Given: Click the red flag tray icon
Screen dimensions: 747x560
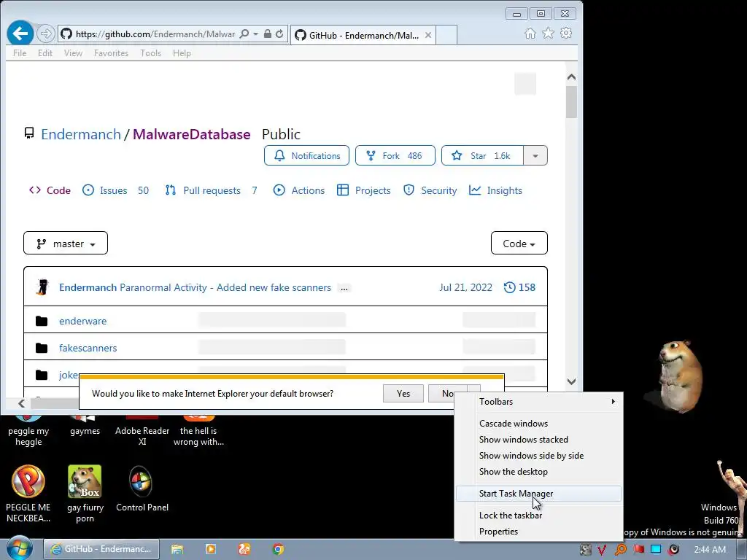Looking at the screenshot, I should [x=638, y=550].
